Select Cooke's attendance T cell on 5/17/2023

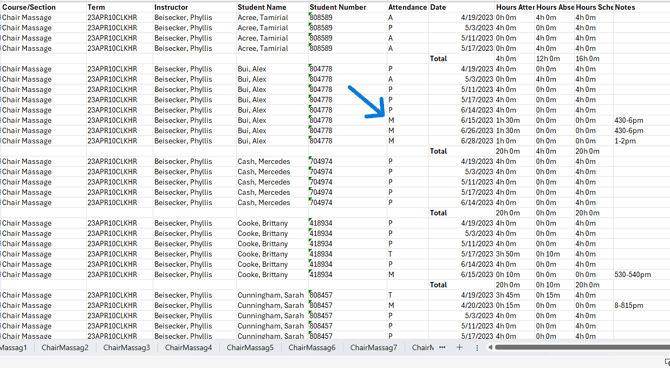[x=408, y=254]
